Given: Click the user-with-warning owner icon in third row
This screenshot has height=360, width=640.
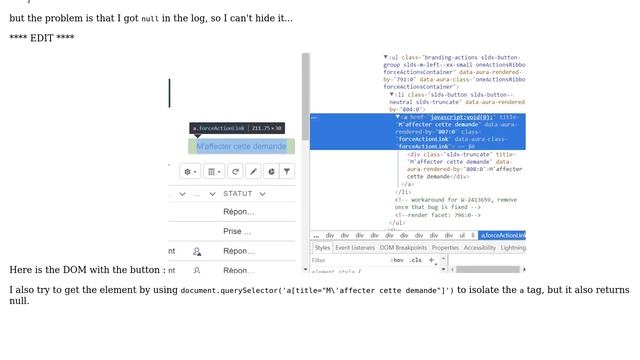Looking at the screenshot, I should (x=197, y=252).
